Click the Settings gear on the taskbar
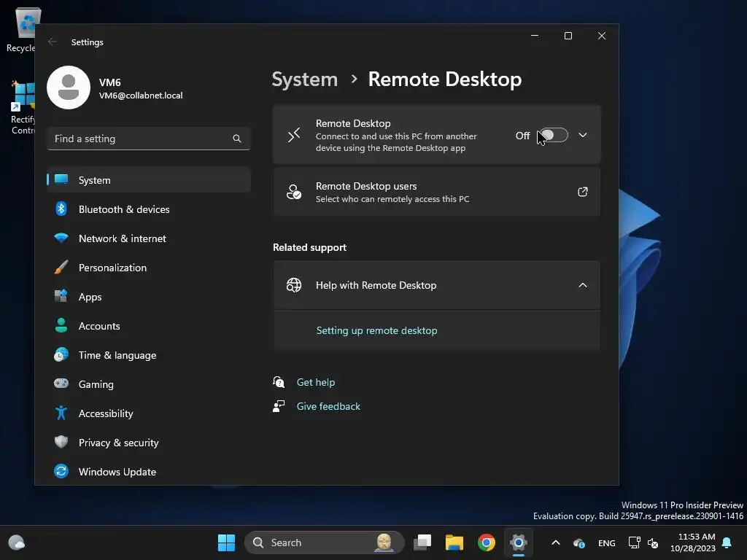The image size is (747, 560). [519, 542]
